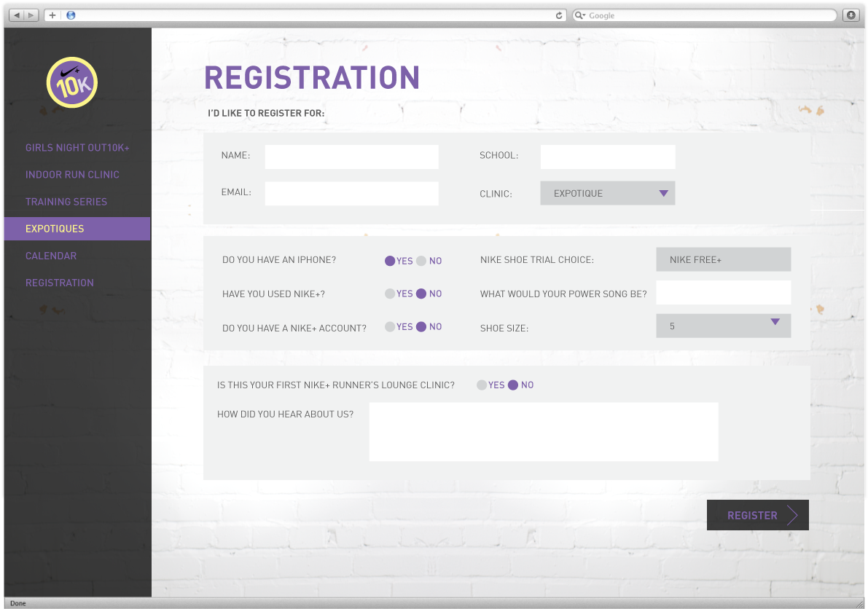Go forward with browser forward arrow
Viewport: 868px width, 609px height.
click(x=31, y=15)
